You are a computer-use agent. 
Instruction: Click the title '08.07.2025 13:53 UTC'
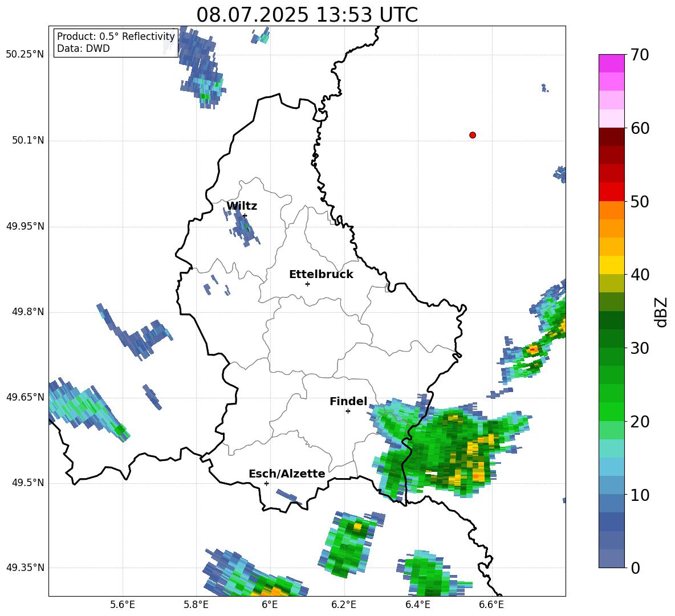pyautogui.click(x=307, y=15)
